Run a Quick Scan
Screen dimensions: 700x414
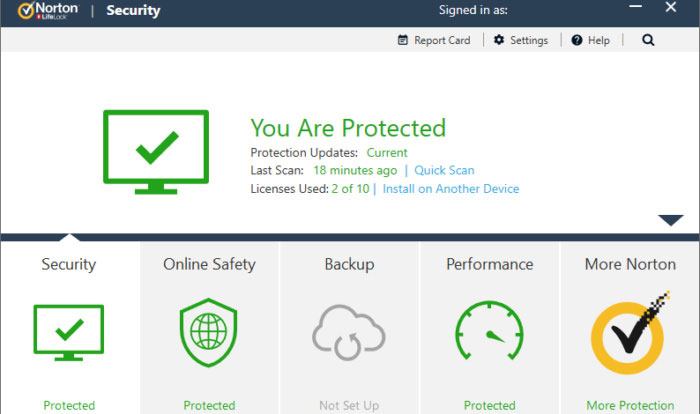coord(444,171)
